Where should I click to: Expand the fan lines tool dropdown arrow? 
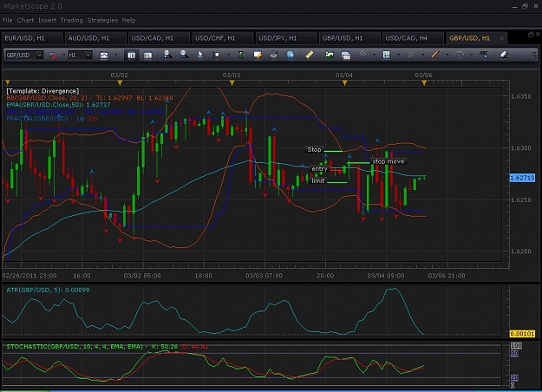coord(374,55)
